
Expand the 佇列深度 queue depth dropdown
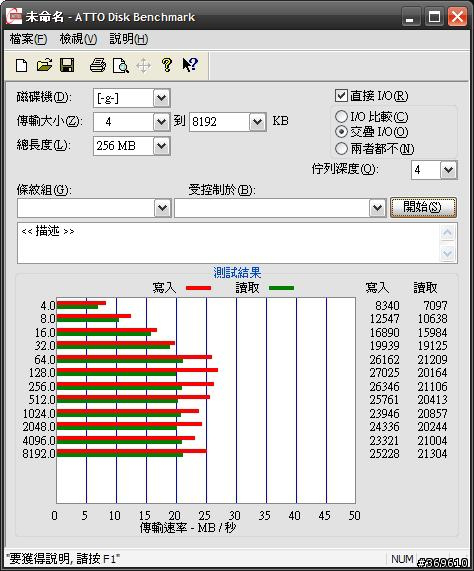coord(448,170)
